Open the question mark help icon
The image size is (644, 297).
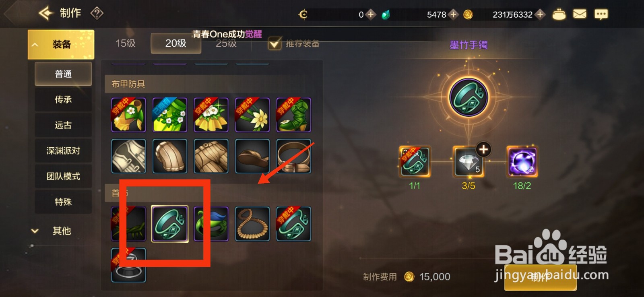[97, 13]
